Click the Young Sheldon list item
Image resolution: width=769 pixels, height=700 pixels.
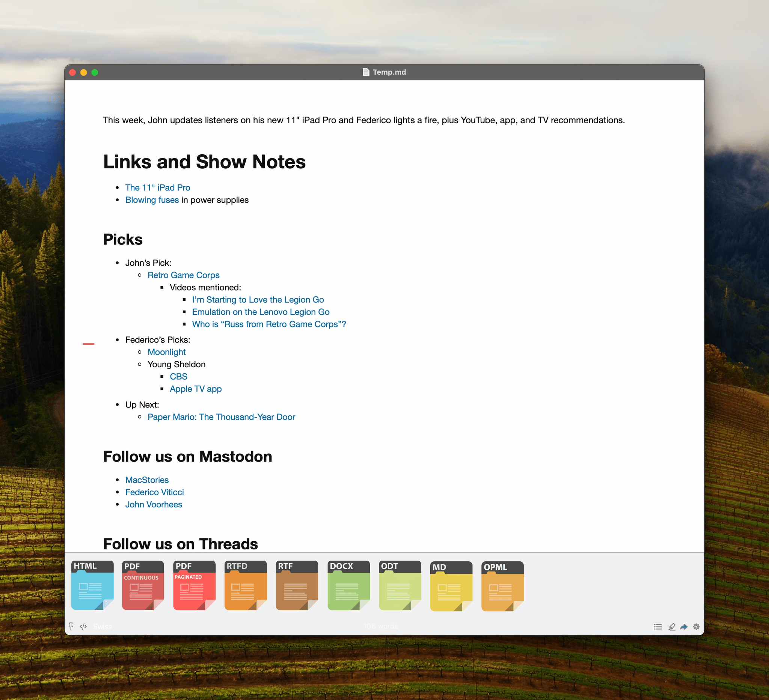(176, 364)
